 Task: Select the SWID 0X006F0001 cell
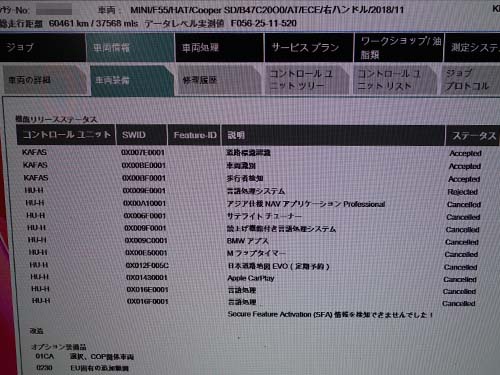coord(145,216)
